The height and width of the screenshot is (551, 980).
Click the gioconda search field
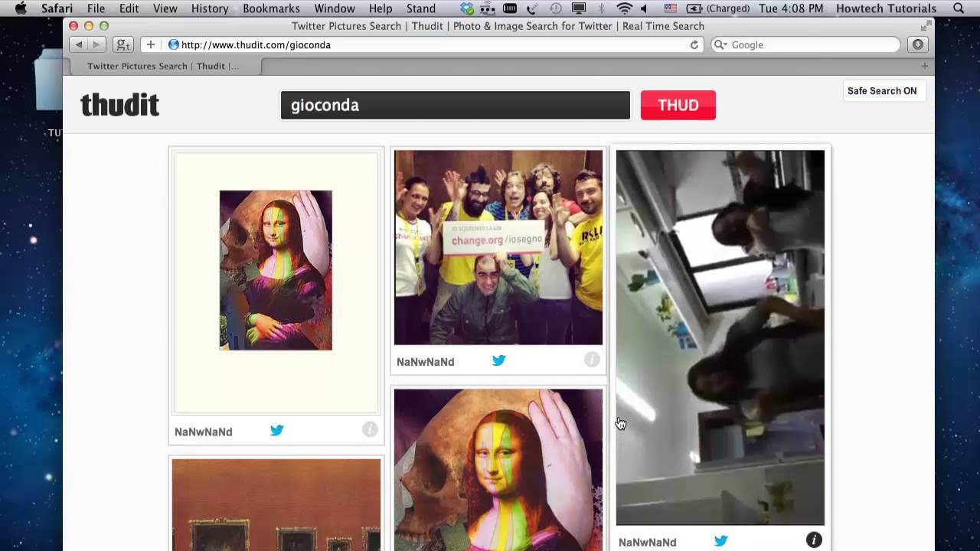tap(456, 106)
